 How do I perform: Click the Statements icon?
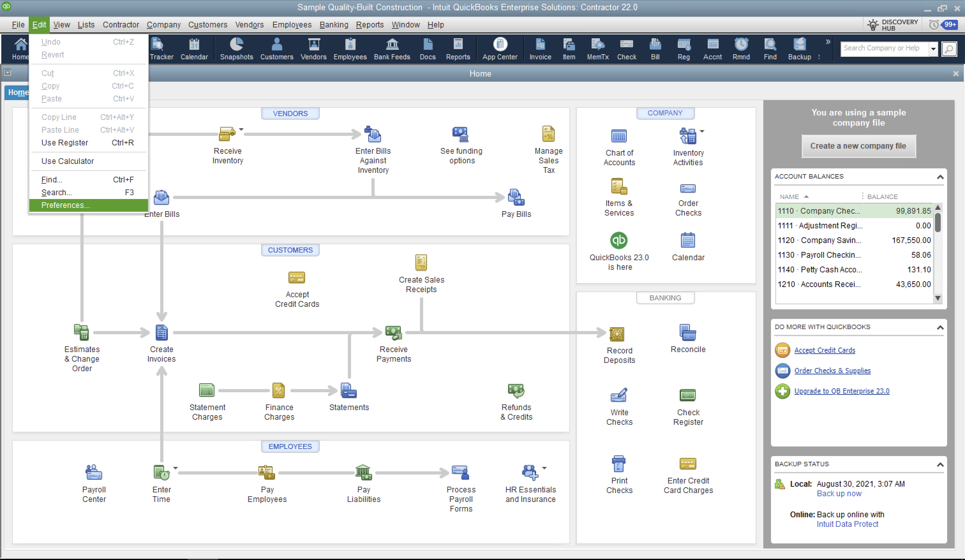click(x=348, y=391)
